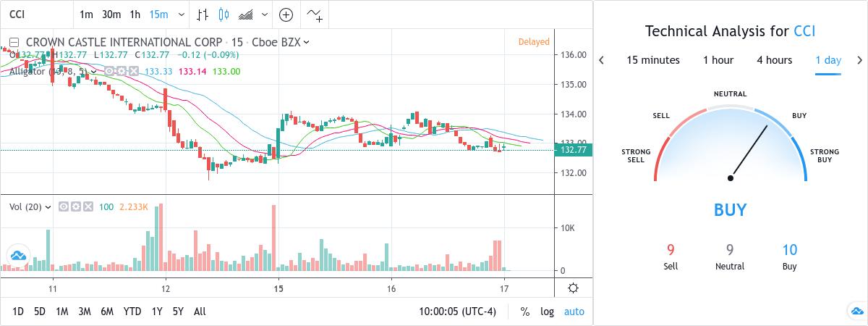
Task: Set chart interval to 1h
Action: pos(135,14)
